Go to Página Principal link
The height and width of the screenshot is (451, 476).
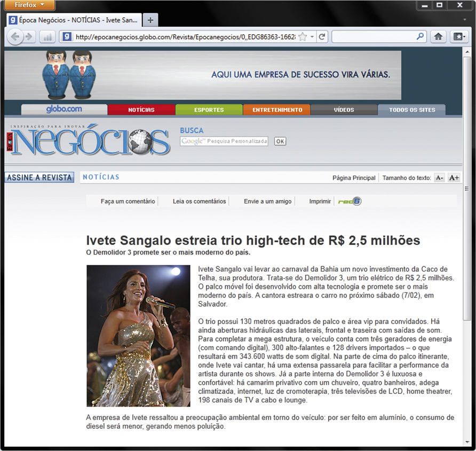[x=354, y=178]
